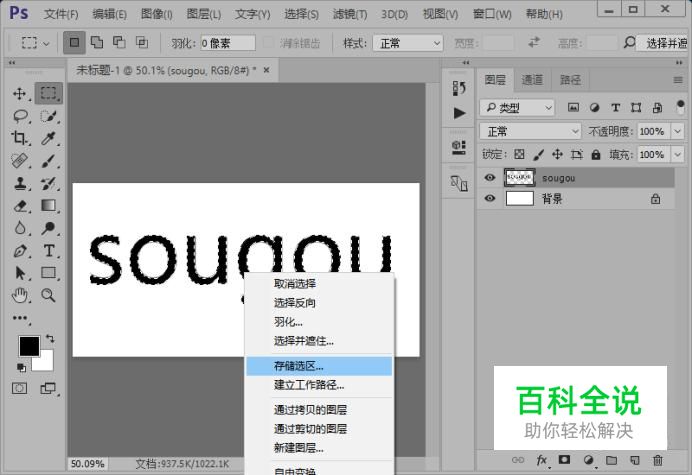Select the Rectangle shape tool
The width and height of the screenshot is (692, 475).
49,273
